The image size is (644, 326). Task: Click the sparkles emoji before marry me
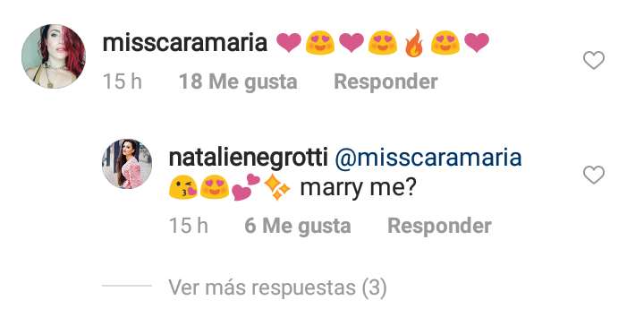(277, 187)
